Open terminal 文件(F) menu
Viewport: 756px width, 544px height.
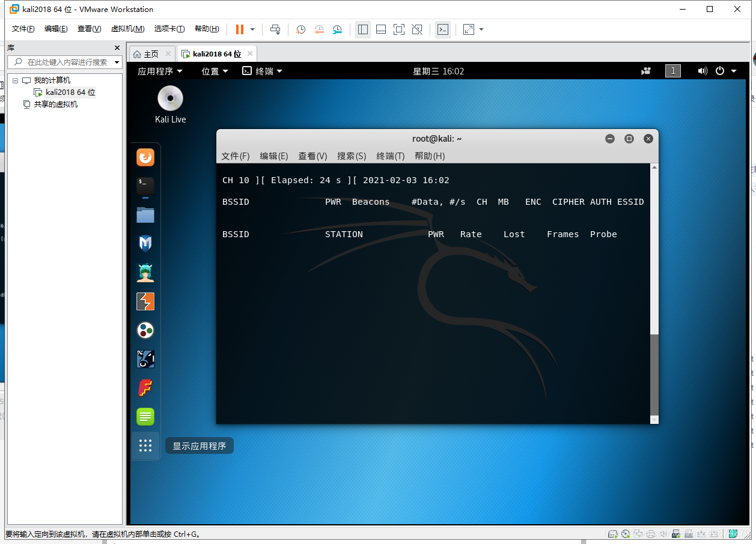pyautogui.click(x=236, y=156)
